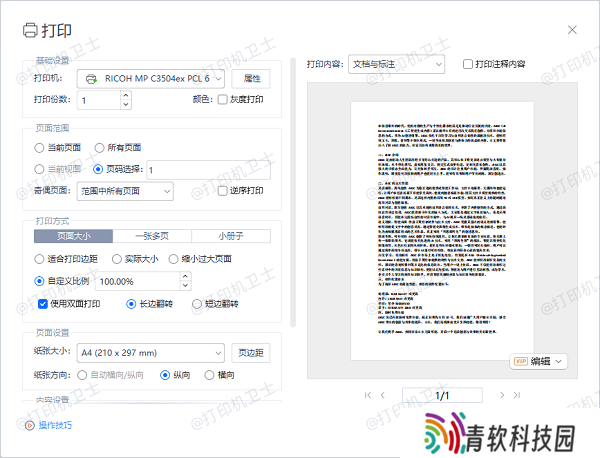Select 页码选择 radio button
This screenshot has height=458, width=600.
click(x=98, y=169)
